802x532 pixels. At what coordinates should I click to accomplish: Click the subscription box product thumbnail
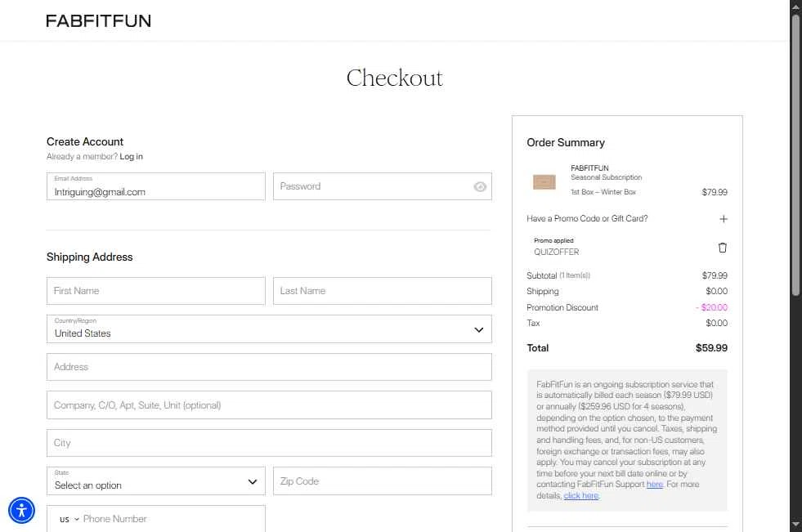pyautogui.click(x=544, y=181)
